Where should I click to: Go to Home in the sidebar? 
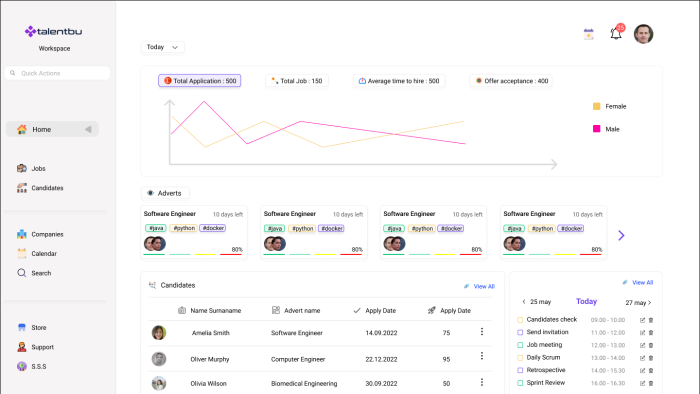point(52,129)
